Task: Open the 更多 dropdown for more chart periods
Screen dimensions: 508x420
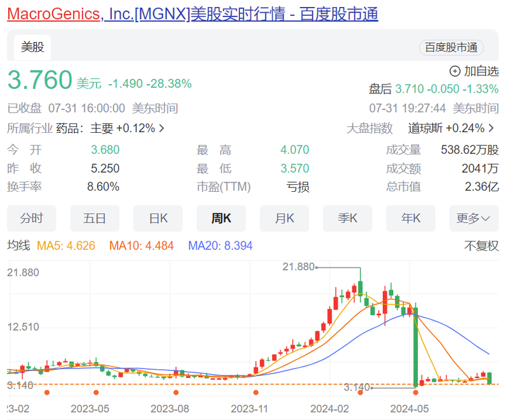Action: pyautogui.click(x=473, y=218)
